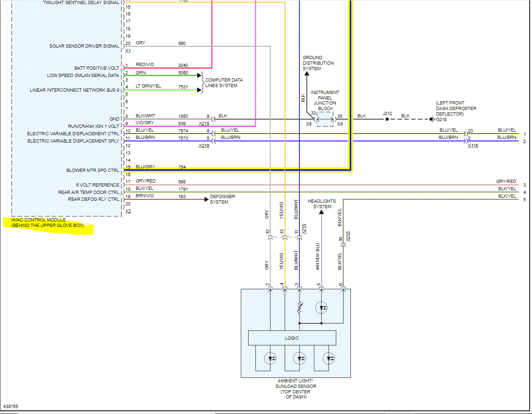Click diagram number 438755
Viewport: 532px width, 414px height.
pos(11,406)
